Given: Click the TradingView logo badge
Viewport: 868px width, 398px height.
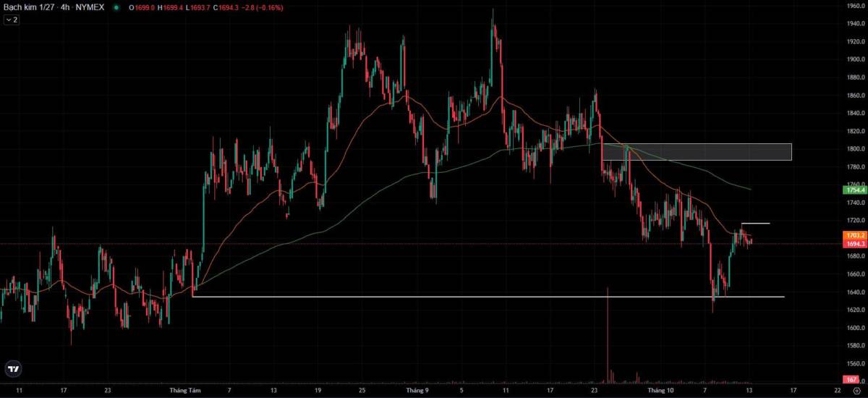Looking at the screenshot, I should tap(12, 369).
